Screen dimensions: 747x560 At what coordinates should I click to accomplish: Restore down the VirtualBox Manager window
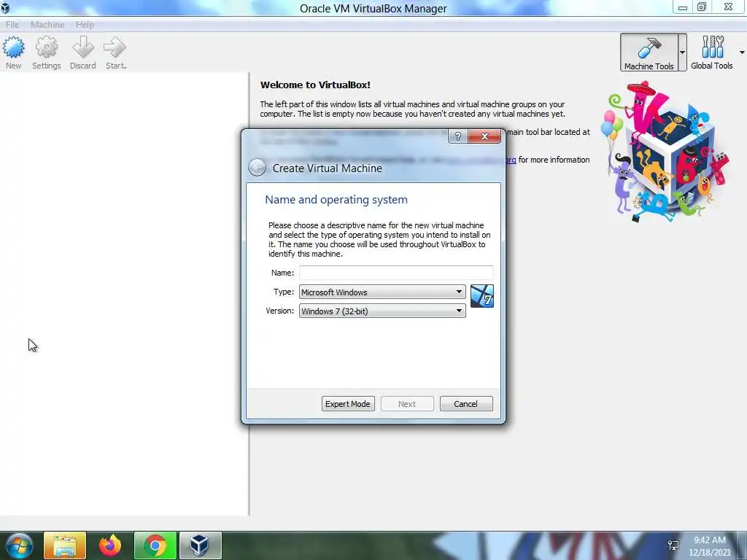point(702,7)
